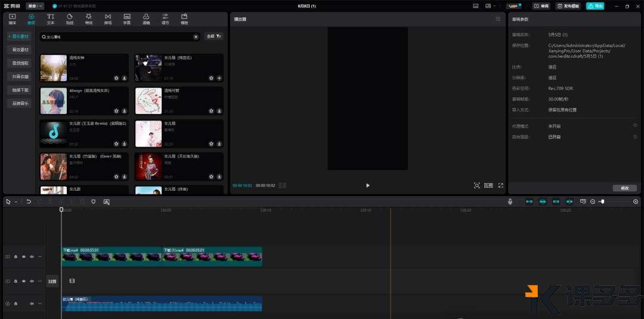This screenshot has width=644, height=319.
Task: Open the player panel hamburger menu
Action: click(498, 19)
